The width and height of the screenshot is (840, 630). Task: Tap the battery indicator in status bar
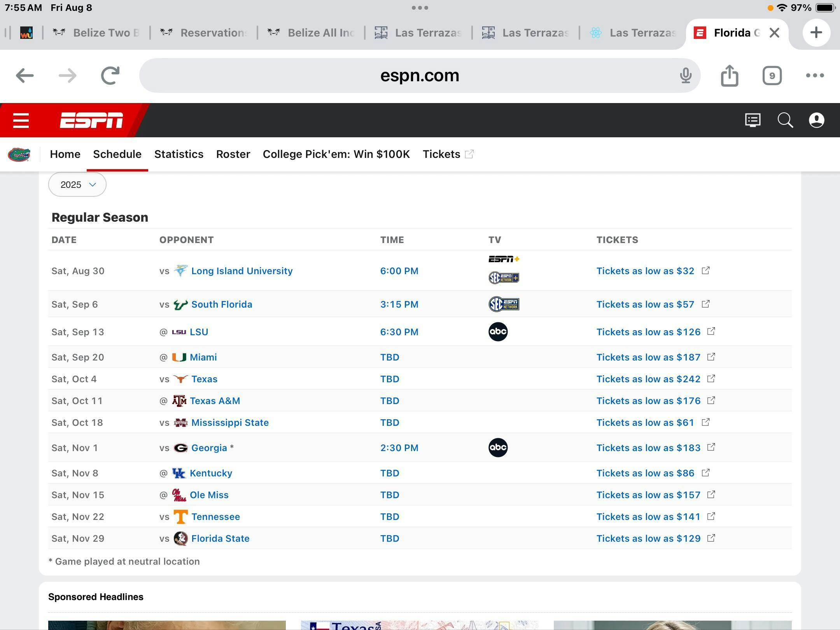[825, 8]
